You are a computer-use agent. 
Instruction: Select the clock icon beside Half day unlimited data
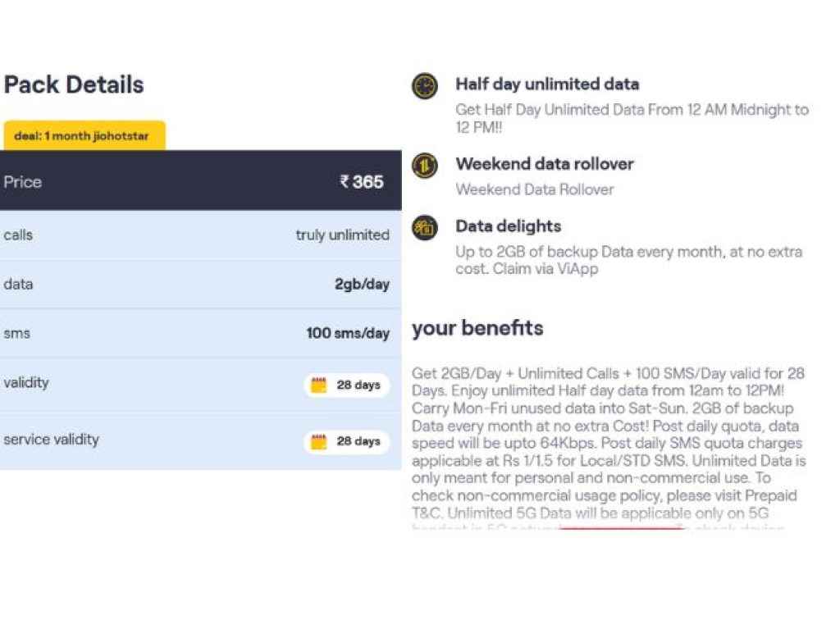(x=424, y=85)
